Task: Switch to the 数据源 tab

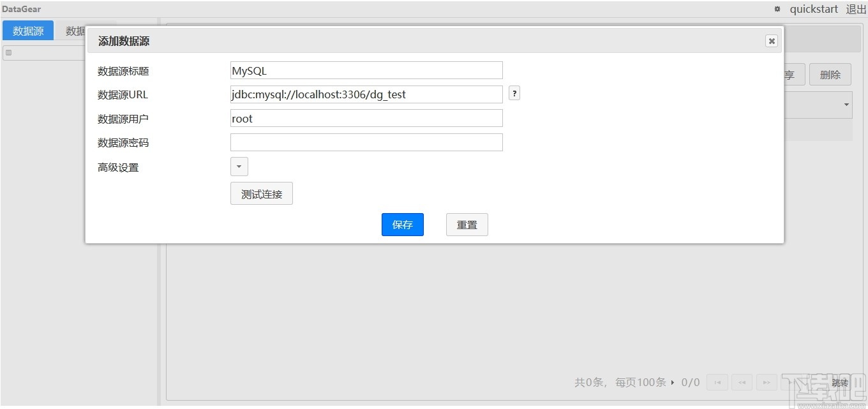Action: click(27, 30)
